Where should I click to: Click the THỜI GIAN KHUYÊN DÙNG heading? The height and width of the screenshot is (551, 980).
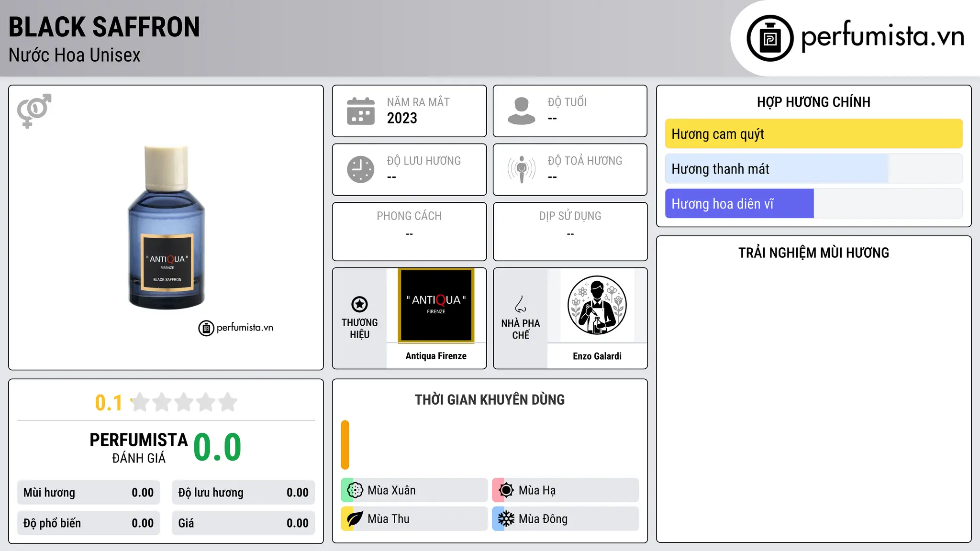490,399
